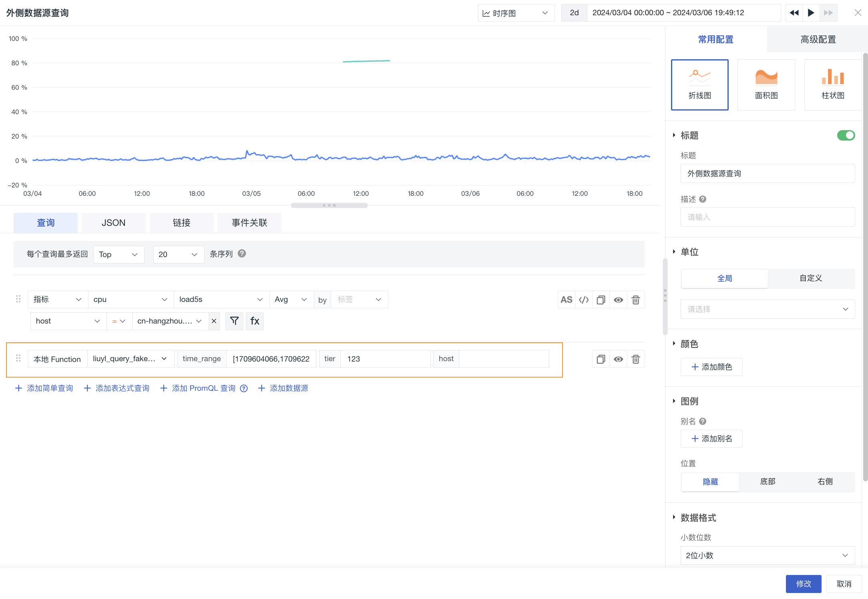
Task: Collapse the 图例 section
Action: [674, 401]
